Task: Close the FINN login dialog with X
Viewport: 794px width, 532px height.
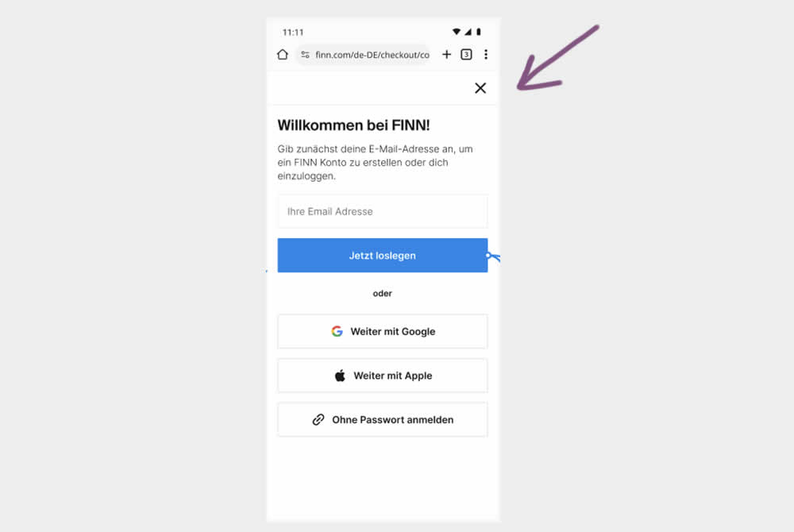Action: [480, 88]
